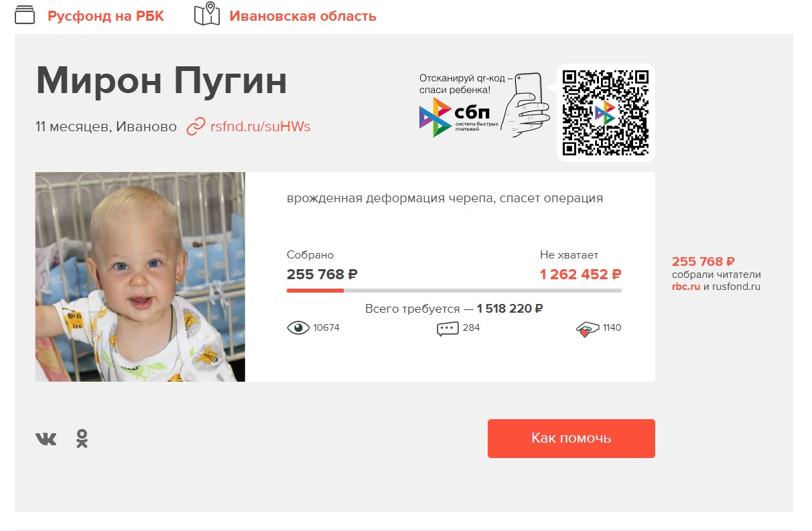Open the Ивановская область region link
812x531 pixels.
tap(303, 16)
